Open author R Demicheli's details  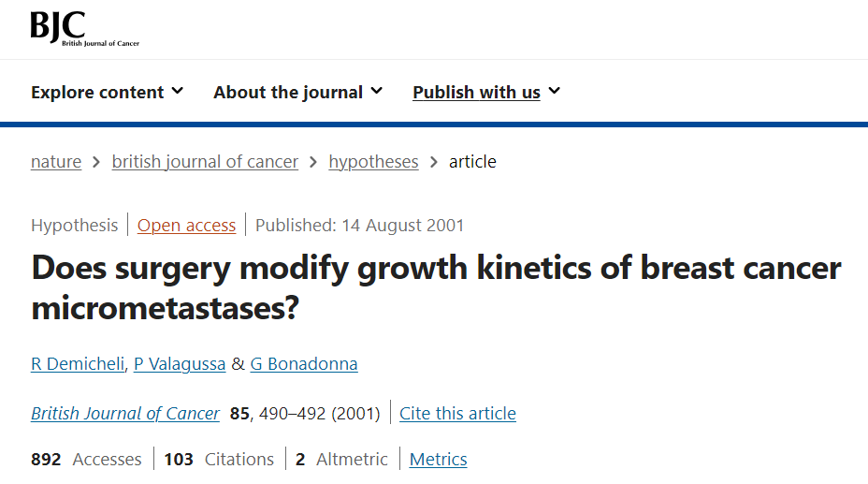pos(78,363)
